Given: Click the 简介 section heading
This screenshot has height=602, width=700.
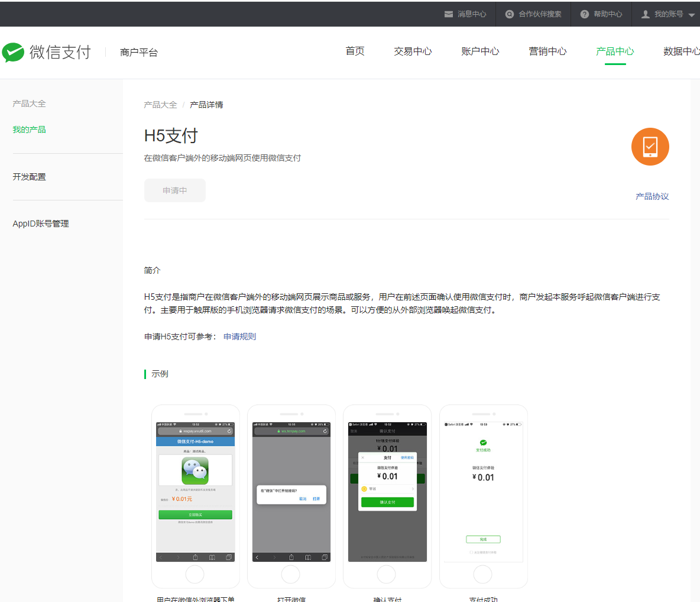Looking at the screenshot, I should pyautogui.click(x=152, y=271).
